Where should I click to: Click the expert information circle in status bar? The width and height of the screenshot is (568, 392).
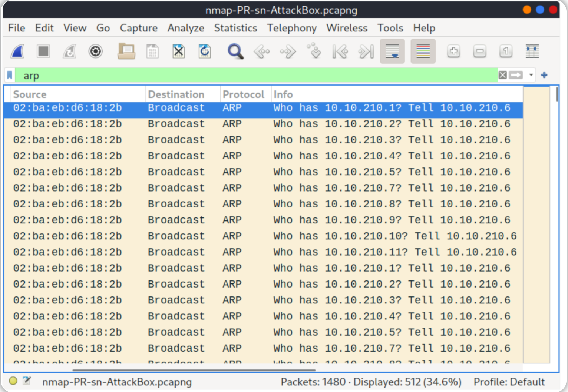13,381
